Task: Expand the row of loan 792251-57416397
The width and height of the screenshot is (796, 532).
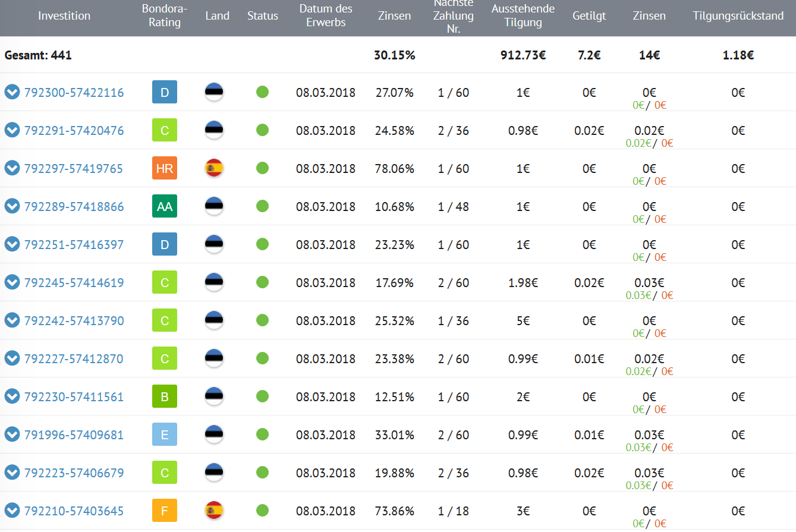Action: coord(12,244)
